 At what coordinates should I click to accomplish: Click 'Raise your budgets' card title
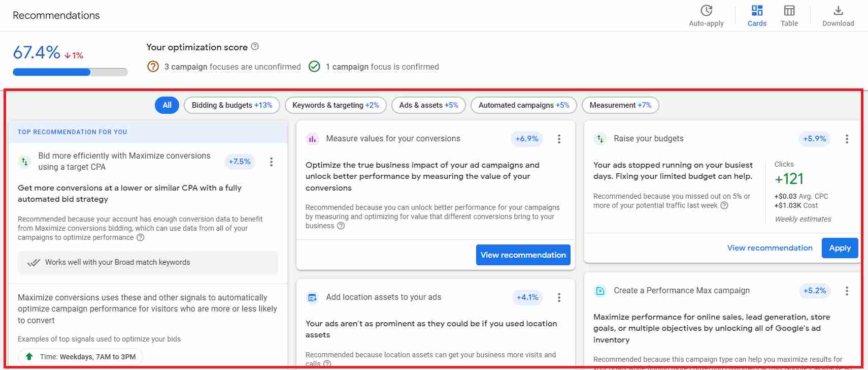tap(648, 139)
